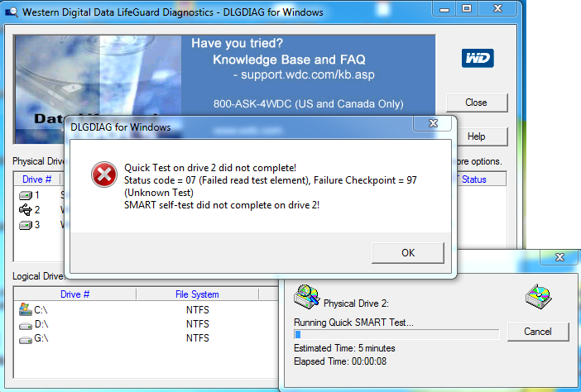
Task: Click the 800-ASK-4WDC phone number text
Action: (308, 104)
